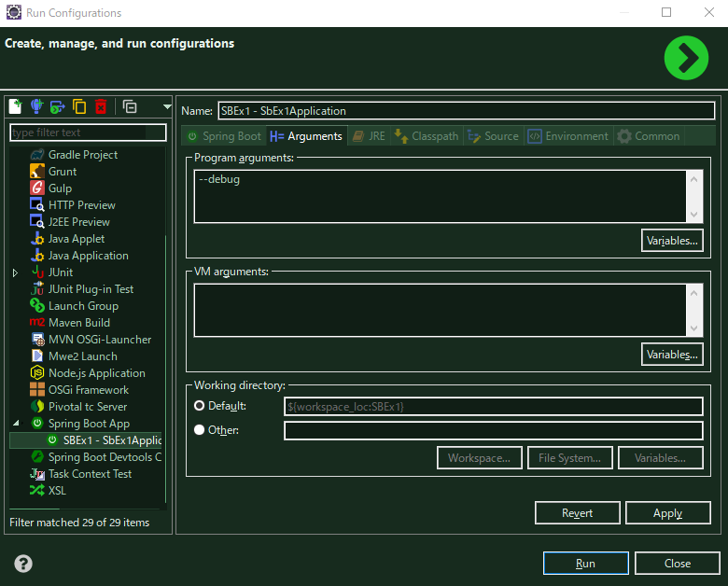Open the JRE tab
This screenshot has width=728, height=586.
click(x=369, y=136)
